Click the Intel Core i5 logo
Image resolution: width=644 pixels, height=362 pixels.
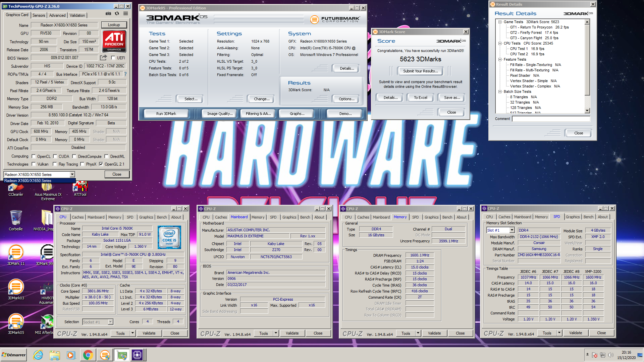169,237
